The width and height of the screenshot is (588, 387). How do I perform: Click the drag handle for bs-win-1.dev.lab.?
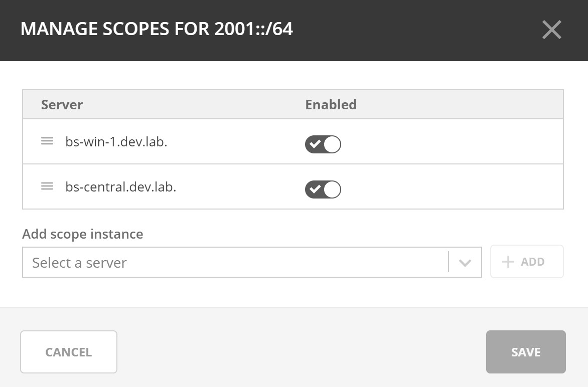click(47, 141)
